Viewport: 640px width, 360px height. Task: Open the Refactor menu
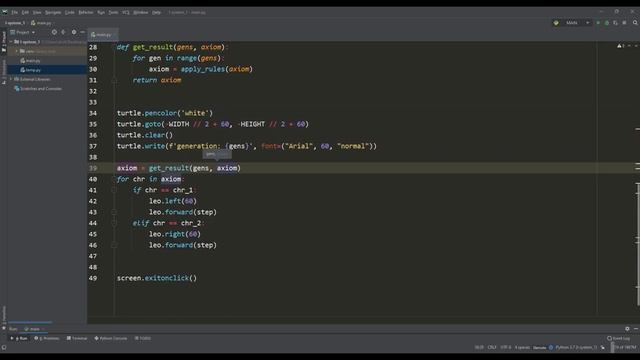click(86, 12)
